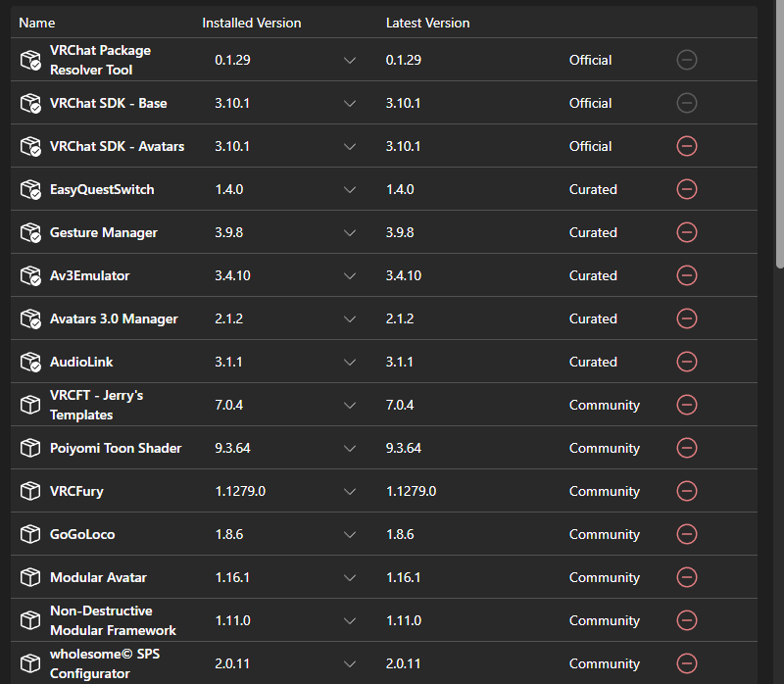Select the VRCFT - Jerry's Templates name
This screenshot has height=684, width=784.
tap(96, 405)
